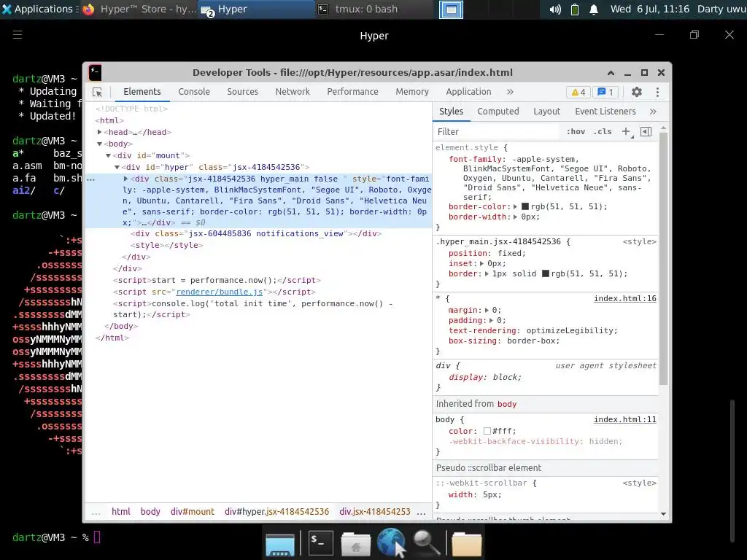Open index.html:16 source link
This screenshot has height=560, width=747.
pos(624,298)
